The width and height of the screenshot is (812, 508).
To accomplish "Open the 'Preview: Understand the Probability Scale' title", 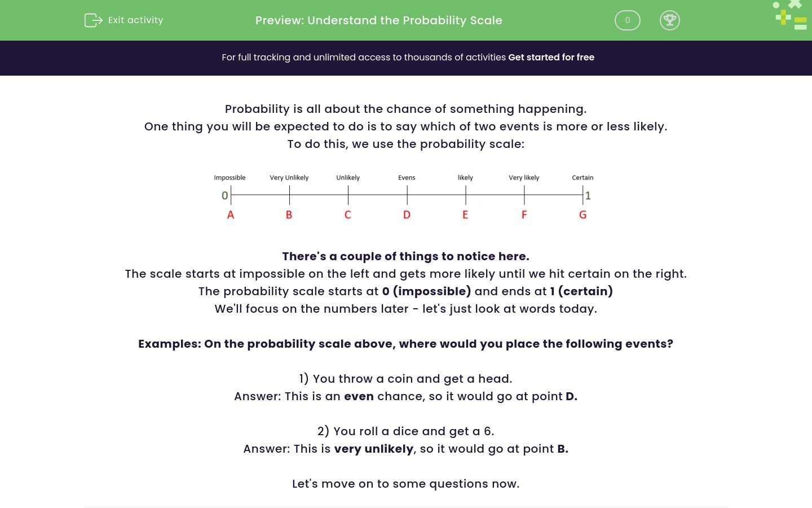I will tap(378, 20).
